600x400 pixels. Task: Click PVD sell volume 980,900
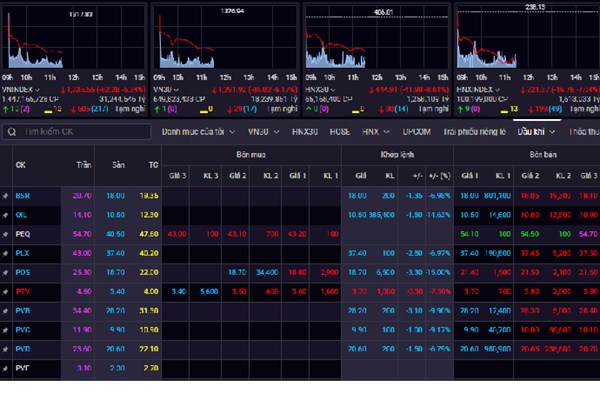pos(497,349)
